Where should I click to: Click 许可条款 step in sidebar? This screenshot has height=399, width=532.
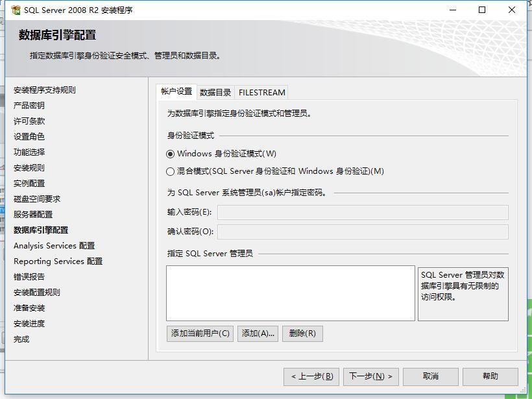coord(29,121)
